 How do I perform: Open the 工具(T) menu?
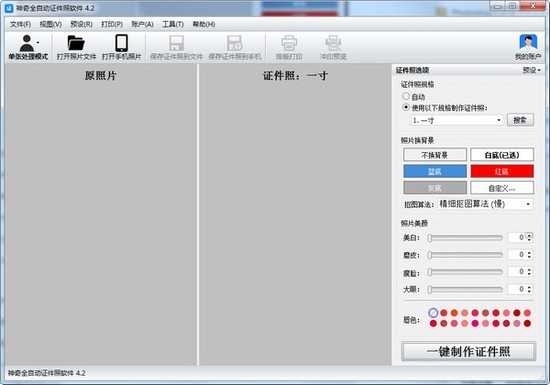tap(173, 24)
